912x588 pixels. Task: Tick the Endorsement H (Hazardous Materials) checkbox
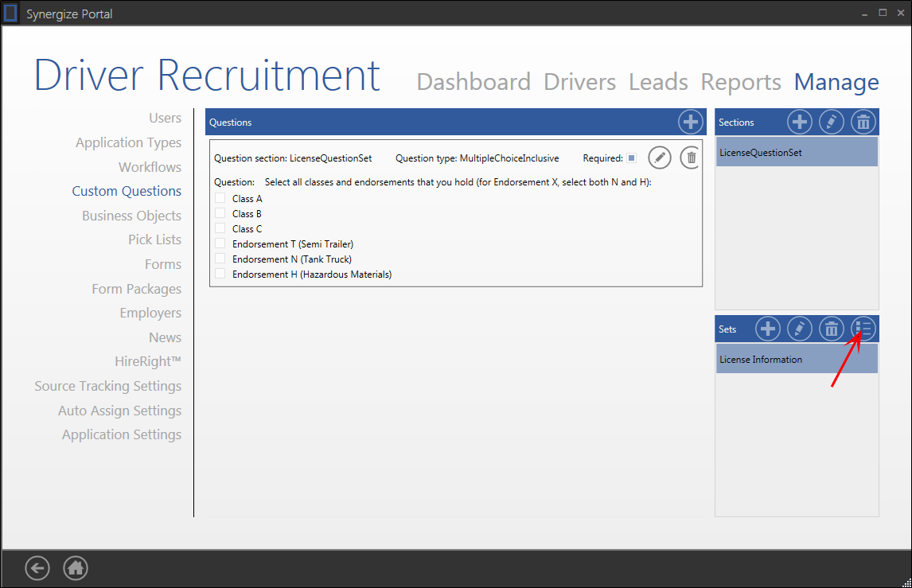click(x=220, y=274)
